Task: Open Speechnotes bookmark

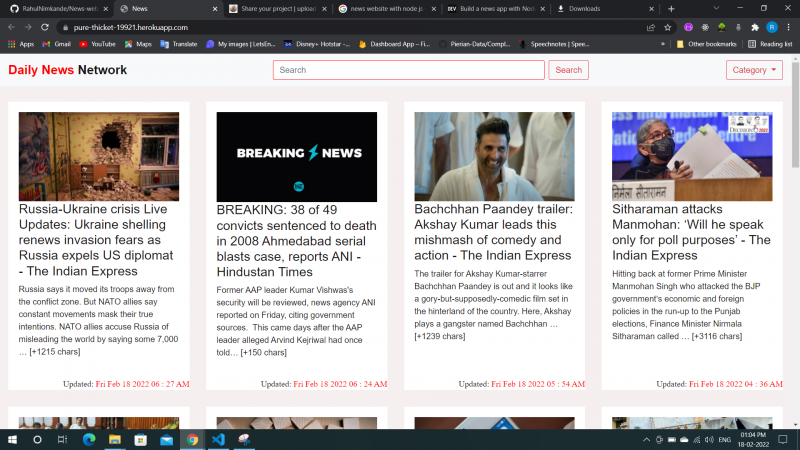Action: (x=554, y=44)
